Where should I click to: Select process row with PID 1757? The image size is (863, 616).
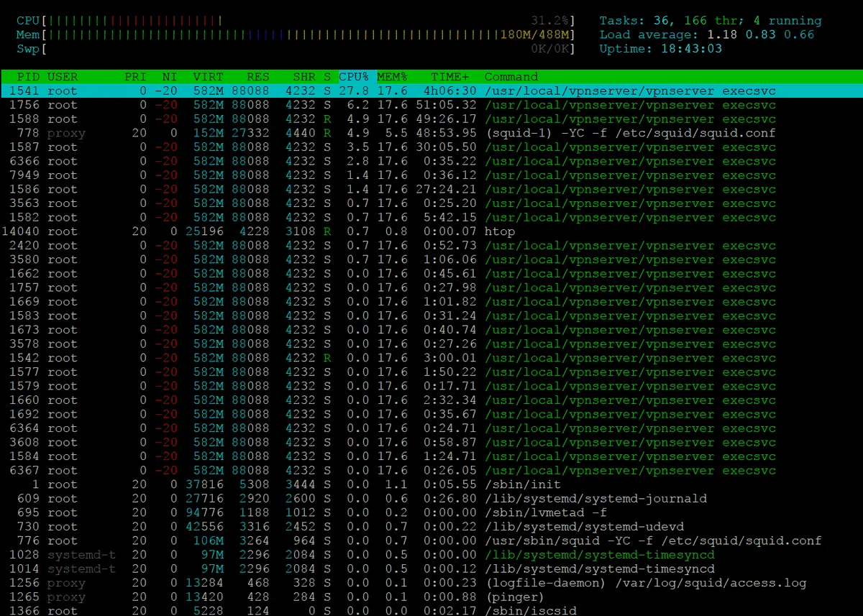(x=431, y=288)
